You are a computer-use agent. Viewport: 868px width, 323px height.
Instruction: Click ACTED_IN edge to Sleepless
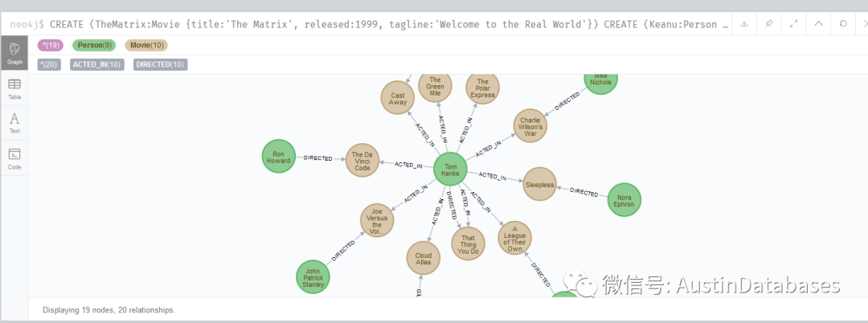coord(493,177)
